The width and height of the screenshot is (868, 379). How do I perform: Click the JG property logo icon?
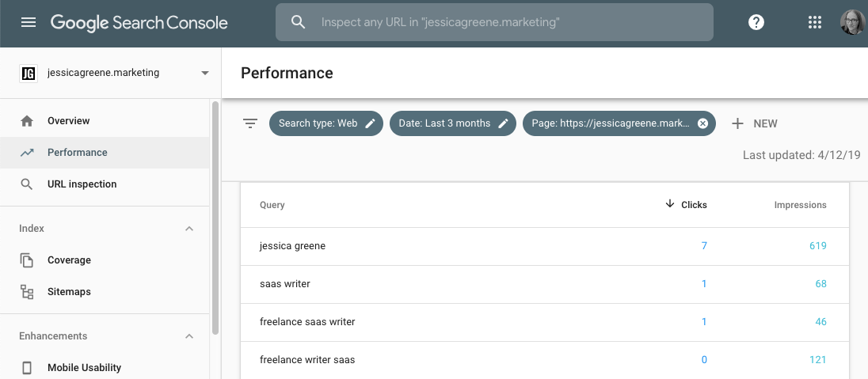click(x=29, y=73)
